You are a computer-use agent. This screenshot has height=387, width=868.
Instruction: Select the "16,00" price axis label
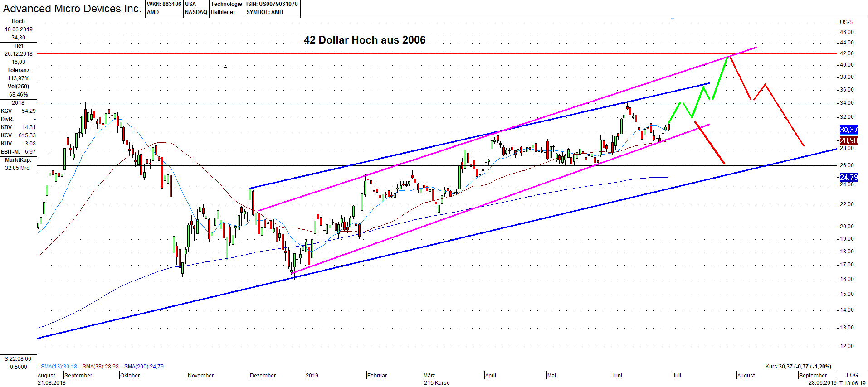pyautogui.click(x=847, y=279)
